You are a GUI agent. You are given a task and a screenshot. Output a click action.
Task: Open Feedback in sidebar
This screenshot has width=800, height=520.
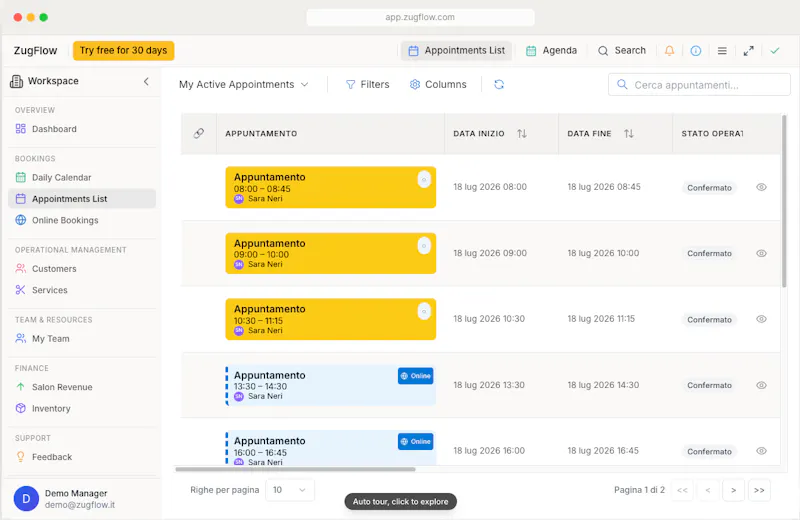click(82, 457)
